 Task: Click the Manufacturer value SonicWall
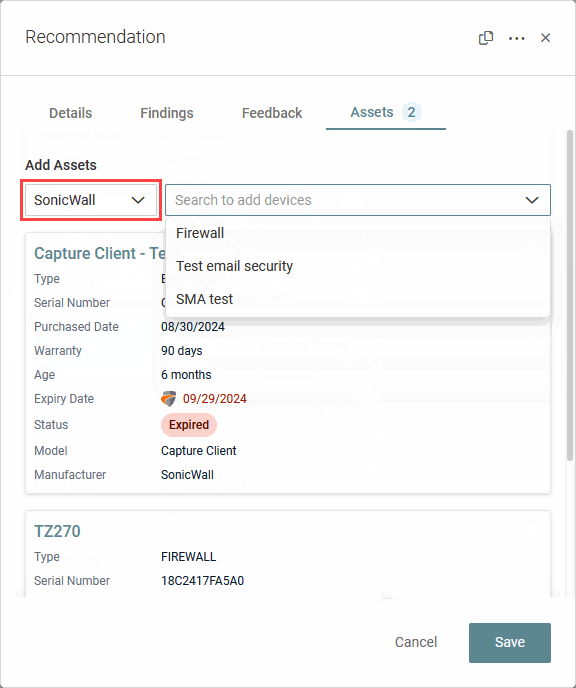click(187, 475)
